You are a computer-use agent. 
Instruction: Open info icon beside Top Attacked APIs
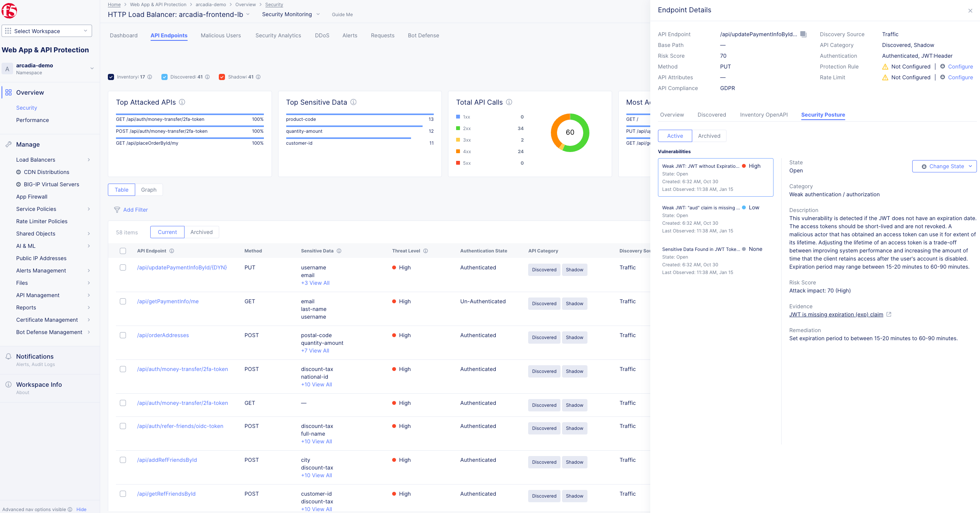[x=182, y=102]
